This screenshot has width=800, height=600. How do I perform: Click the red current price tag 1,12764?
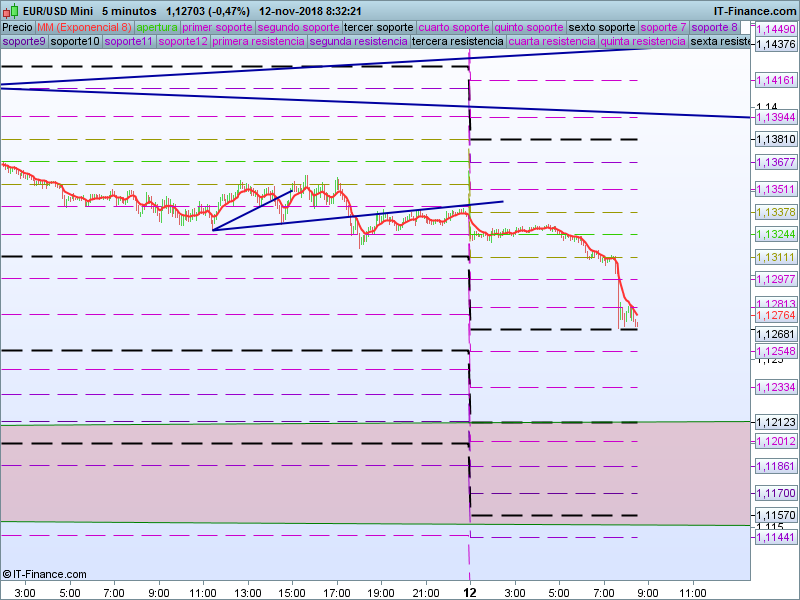[x=775, y=315]
